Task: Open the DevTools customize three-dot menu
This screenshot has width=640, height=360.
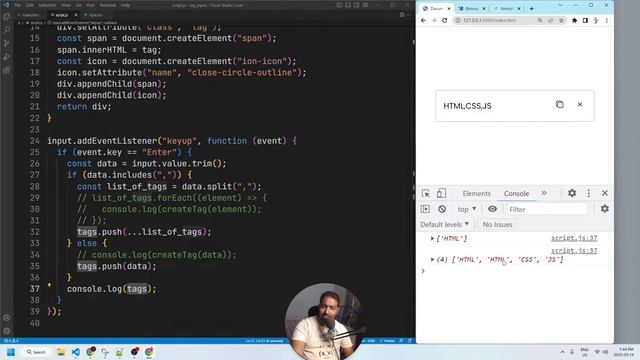Action: [589, 193]
